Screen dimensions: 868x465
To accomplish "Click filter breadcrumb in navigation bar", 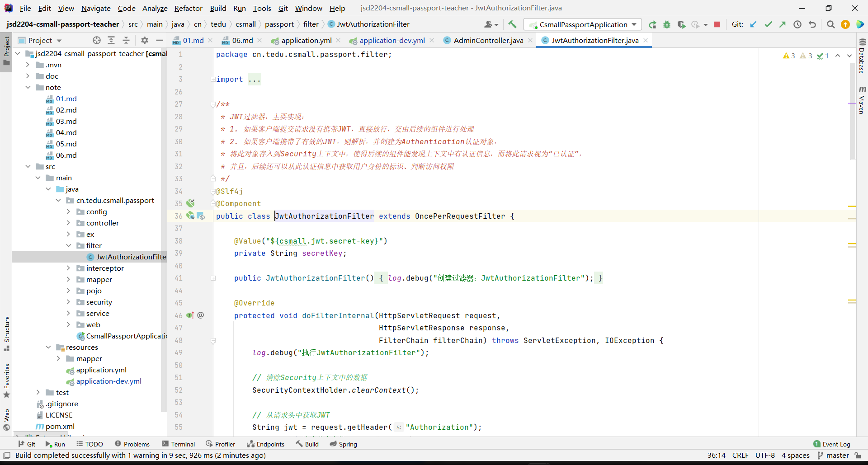I will pos(311,24).
